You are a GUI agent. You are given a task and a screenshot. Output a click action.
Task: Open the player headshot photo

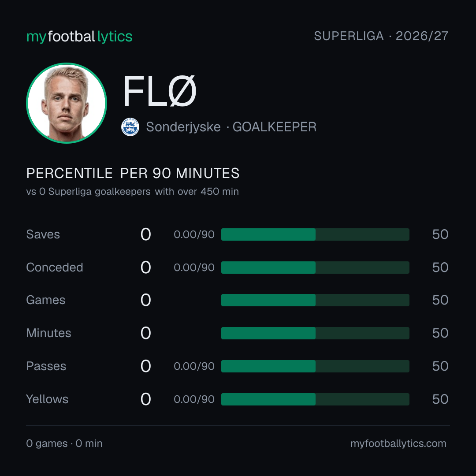[x=67, y=103]
